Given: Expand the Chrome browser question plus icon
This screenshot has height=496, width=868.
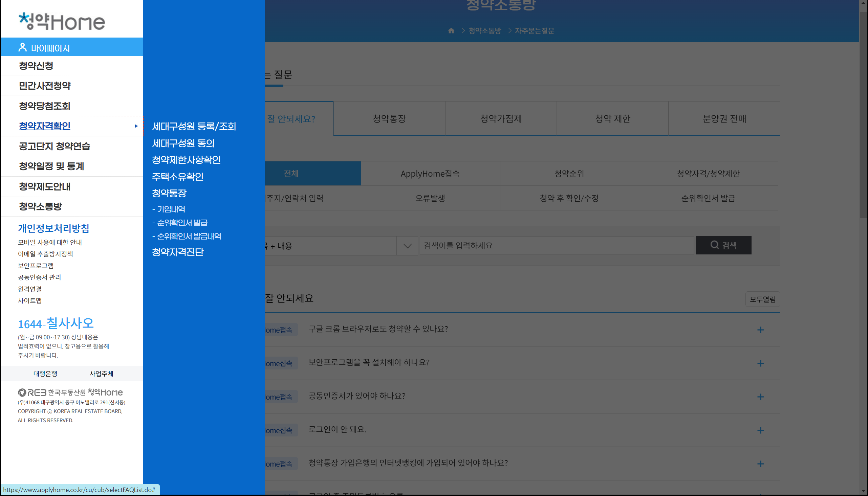Looking at the screenshot, I should coord(760,330).
